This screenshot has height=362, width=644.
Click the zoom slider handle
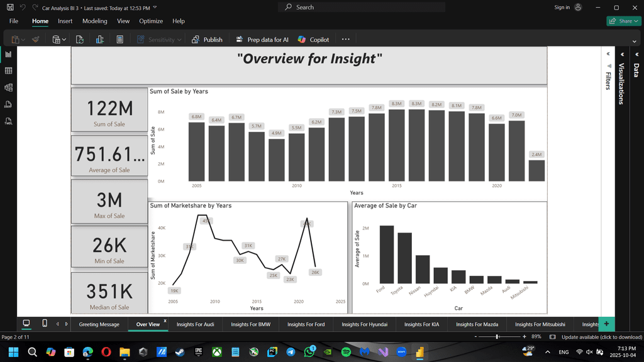(x=497, y=337)
